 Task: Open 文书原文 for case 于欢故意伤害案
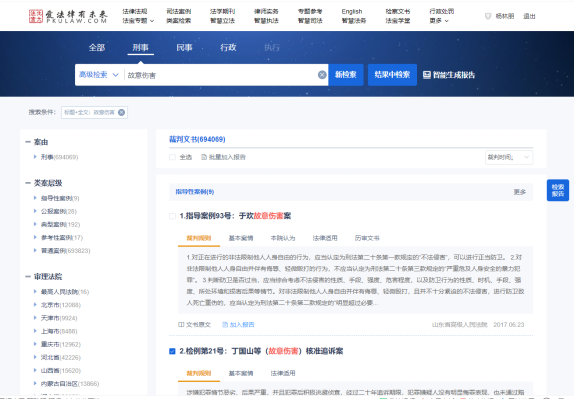pos(194,325)
